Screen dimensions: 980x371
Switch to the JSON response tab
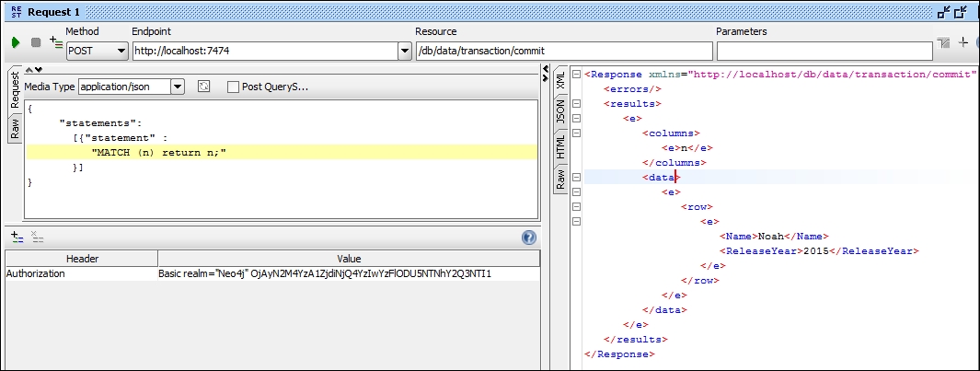(x=560, y=112)
